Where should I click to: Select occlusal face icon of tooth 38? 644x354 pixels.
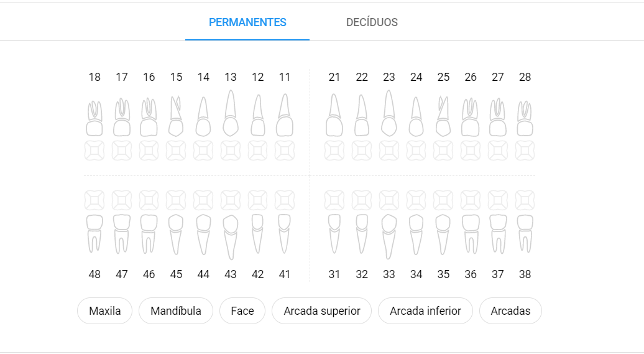click(x=525, y=200)
